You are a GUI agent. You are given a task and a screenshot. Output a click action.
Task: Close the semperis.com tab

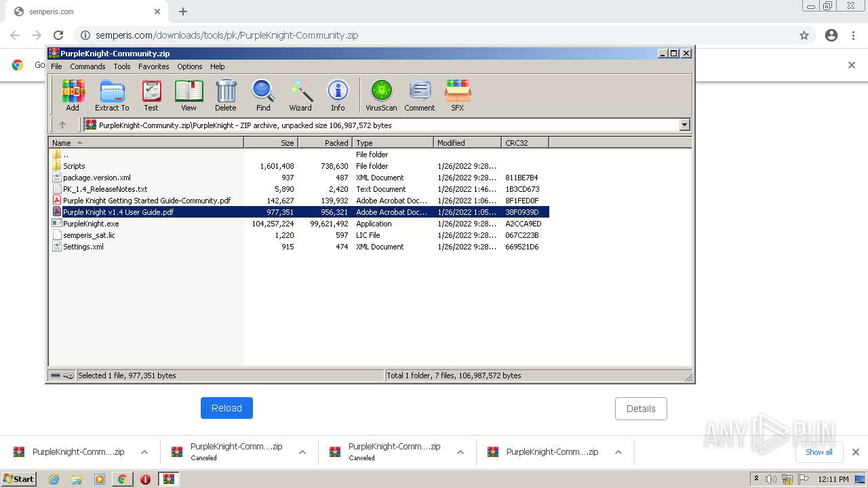157,12
